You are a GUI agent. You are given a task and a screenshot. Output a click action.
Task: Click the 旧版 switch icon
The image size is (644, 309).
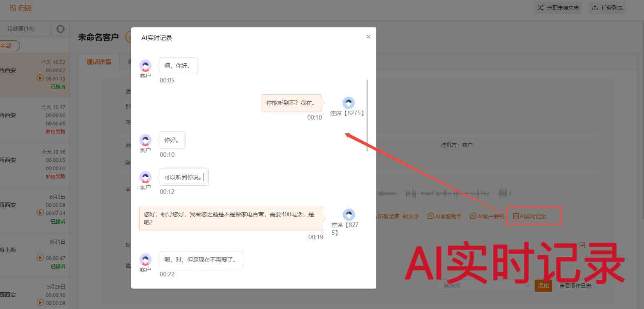[13, 8]
